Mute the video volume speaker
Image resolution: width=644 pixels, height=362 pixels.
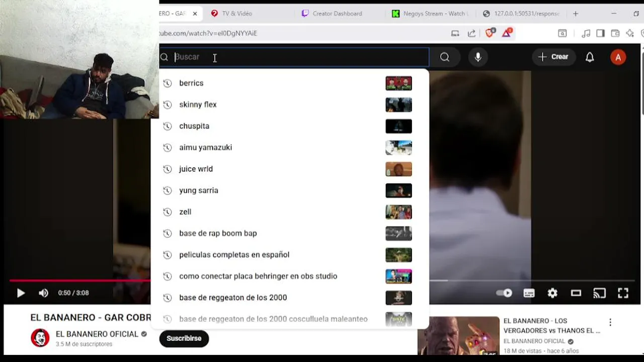click(x=44, y=293)
